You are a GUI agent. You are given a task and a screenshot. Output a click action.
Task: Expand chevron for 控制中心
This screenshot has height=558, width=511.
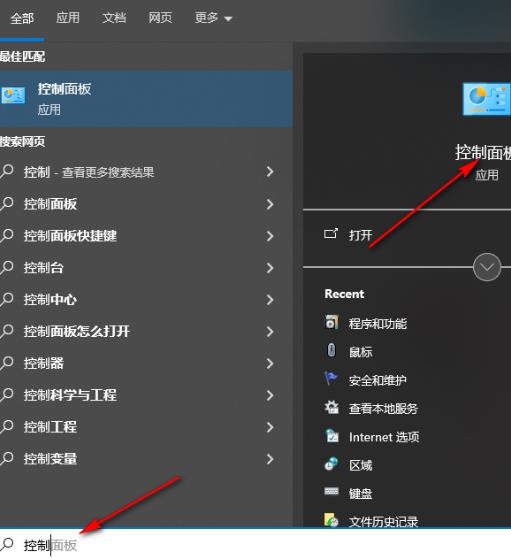tap(270, 300)
